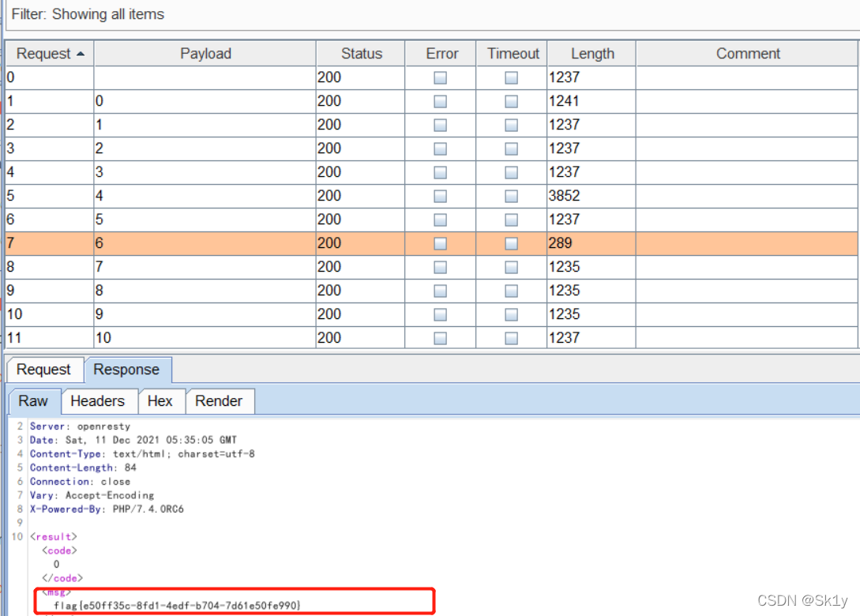Toggle Error checkbox in request 11 row
Viewport: 860px width, 616px height.
pyautogui.click(x=440, y=339)
